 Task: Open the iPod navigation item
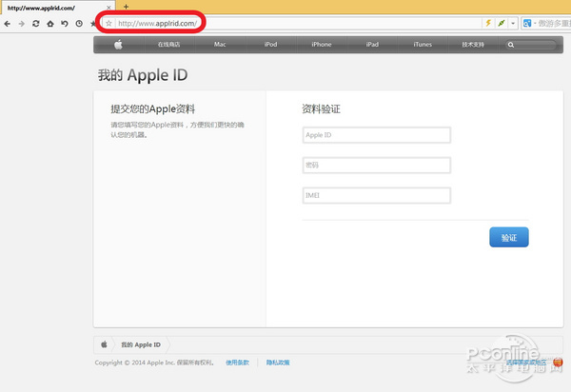[x=270, y=45]
